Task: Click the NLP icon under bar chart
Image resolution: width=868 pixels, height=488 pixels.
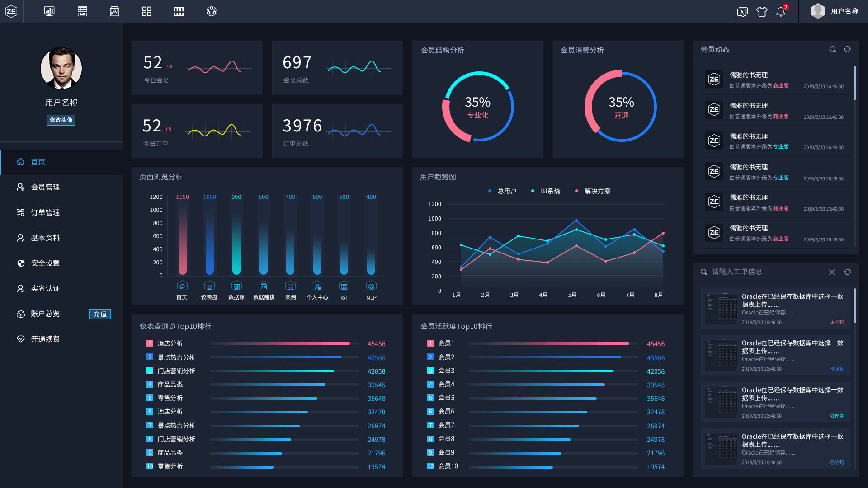Action: (x=371, y=286)
